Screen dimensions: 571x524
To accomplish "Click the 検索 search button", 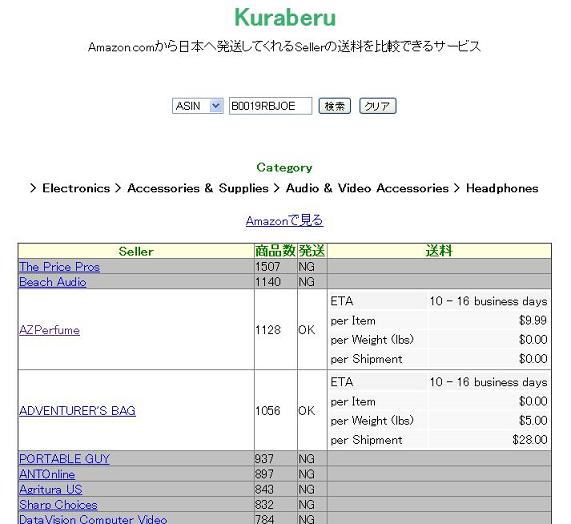I will 335,106.
